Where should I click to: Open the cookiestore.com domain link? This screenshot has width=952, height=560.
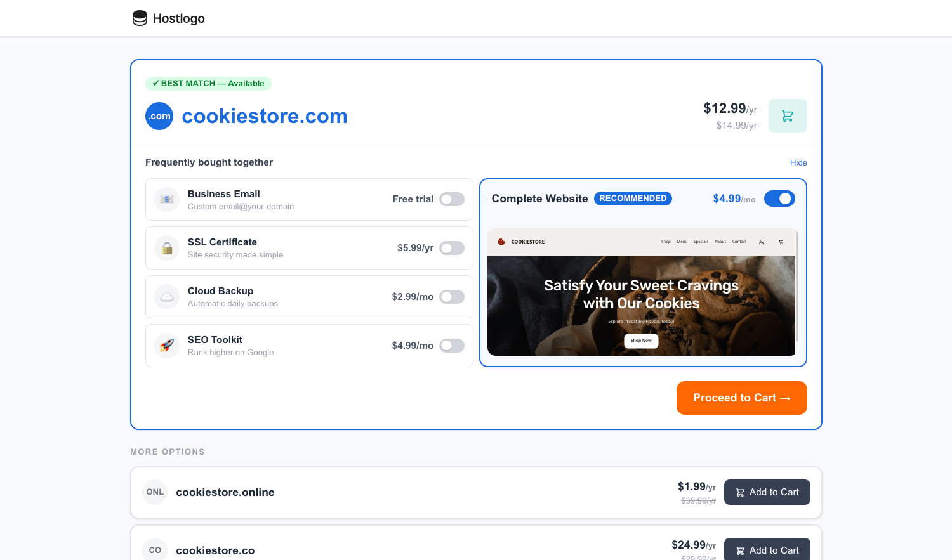click(x=265, y=116)
